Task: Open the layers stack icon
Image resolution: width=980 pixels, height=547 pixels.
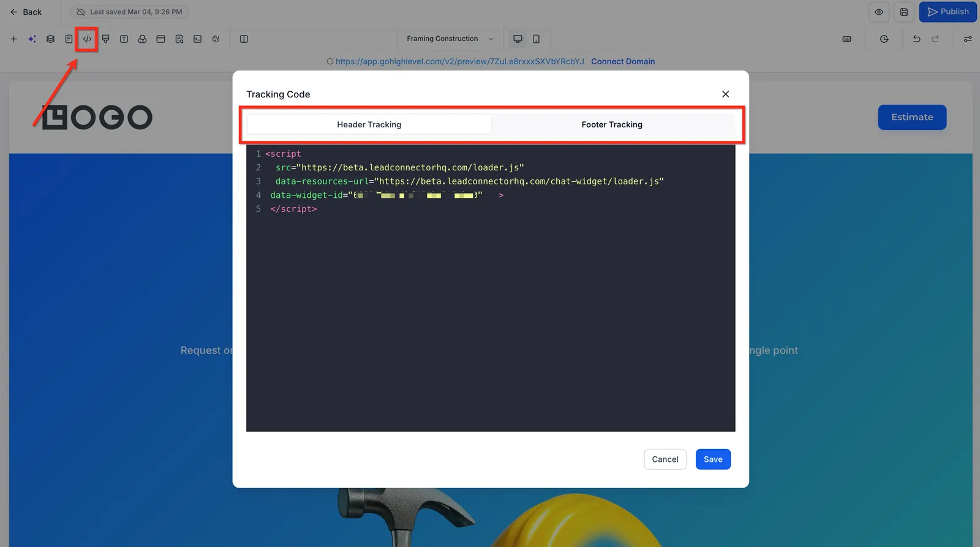Action: (50, 39)
